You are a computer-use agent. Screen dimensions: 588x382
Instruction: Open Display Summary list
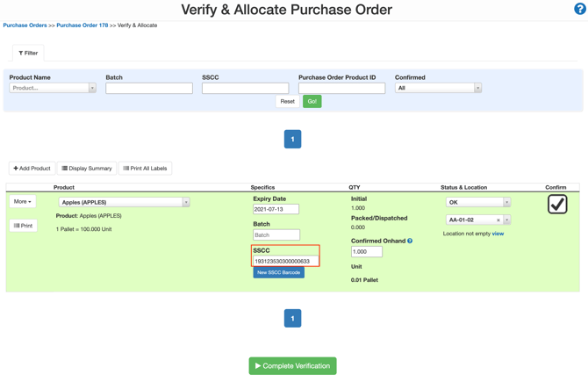point(87,168)
